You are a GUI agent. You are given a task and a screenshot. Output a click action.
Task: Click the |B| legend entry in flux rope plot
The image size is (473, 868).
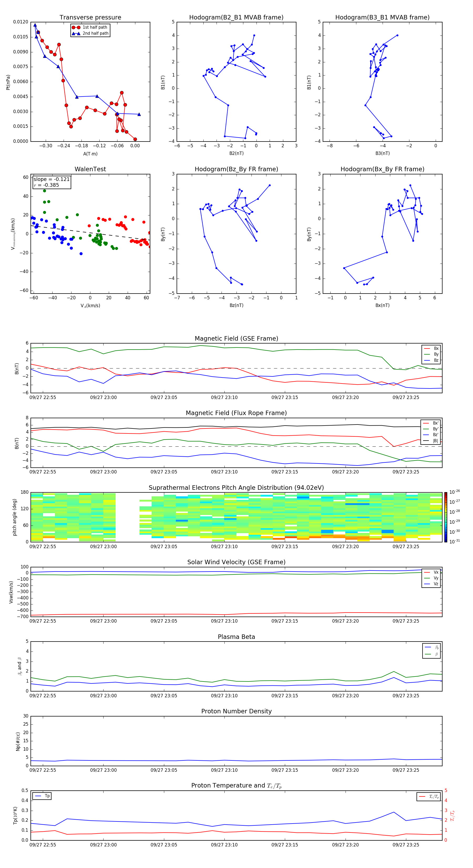coord(431,441)
